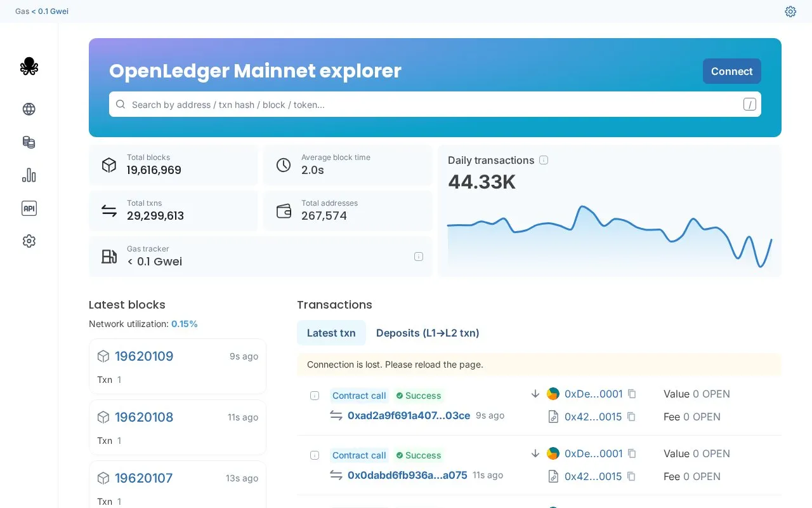Open the Total blocks stat card
Screen dimensions: 812x508
coord(173,165)
